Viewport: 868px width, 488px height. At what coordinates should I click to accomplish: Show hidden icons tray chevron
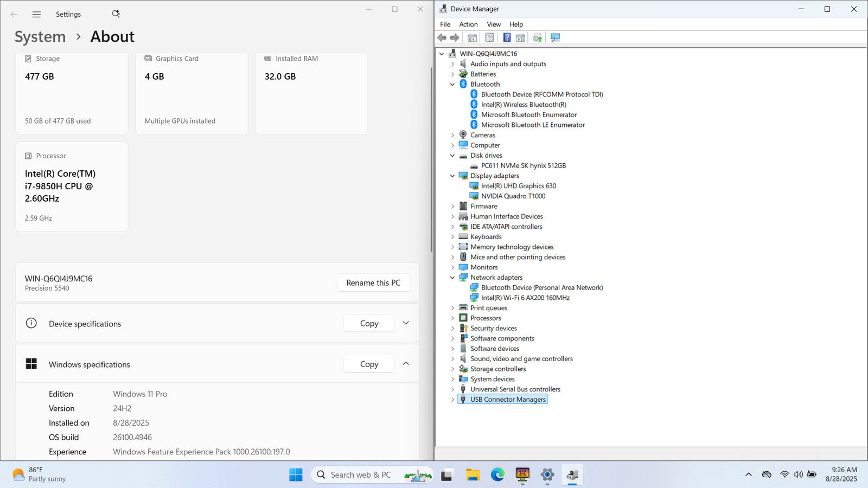coord(749,474)
